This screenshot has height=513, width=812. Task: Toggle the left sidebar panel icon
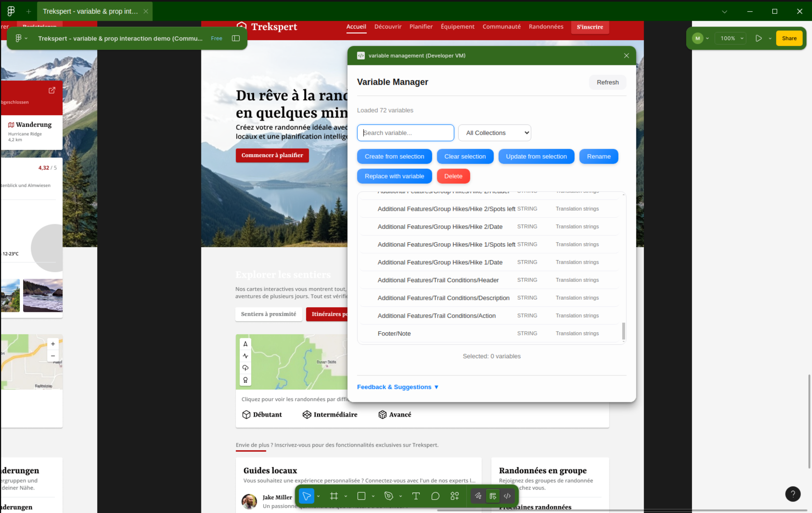click(x=236, y=38)
